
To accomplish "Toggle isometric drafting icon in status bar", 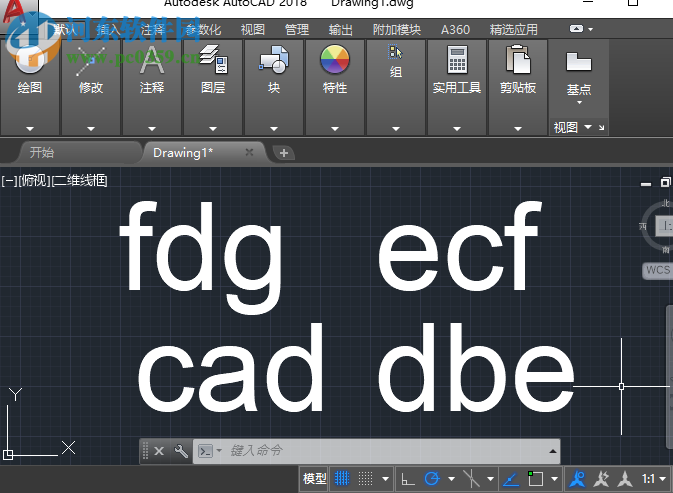I will pos(471,478).
